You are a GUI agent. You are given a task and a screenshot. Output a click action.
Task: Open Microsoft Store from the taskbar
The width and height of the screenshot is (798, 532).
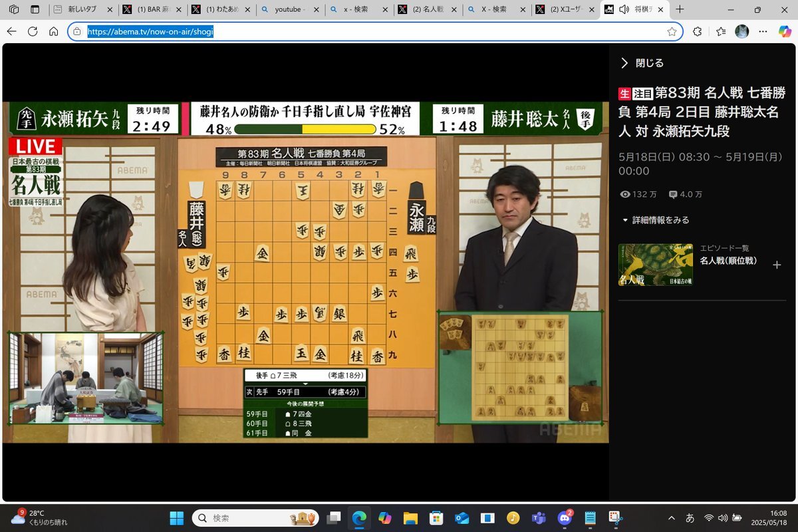[436, 517]
